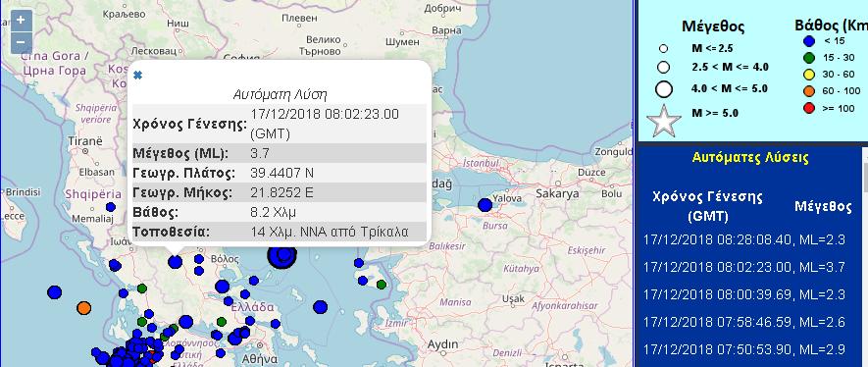
Task: Click the blue depth under 15 legend swatch
Action: point(809,40)
